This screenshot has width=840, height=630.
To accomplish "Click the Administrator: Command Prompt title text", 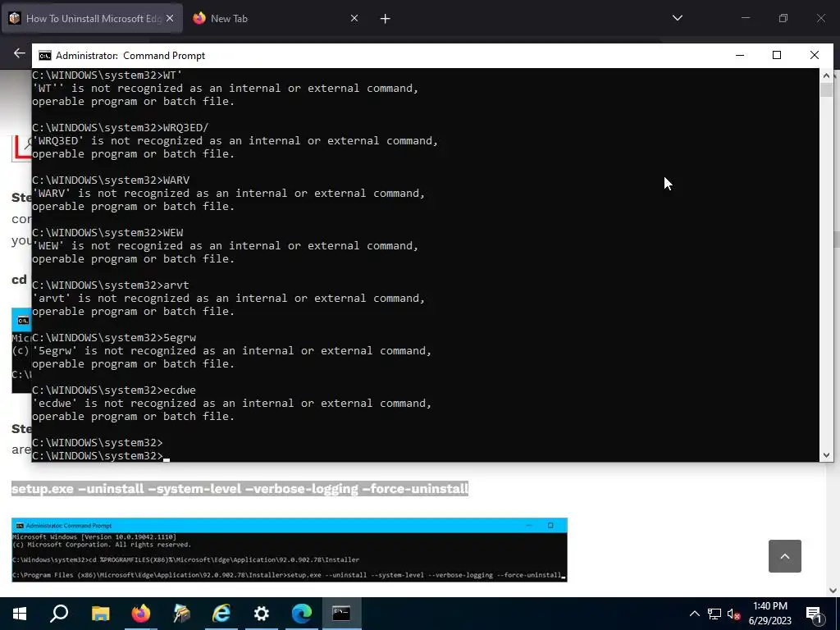I will [130, 56].
